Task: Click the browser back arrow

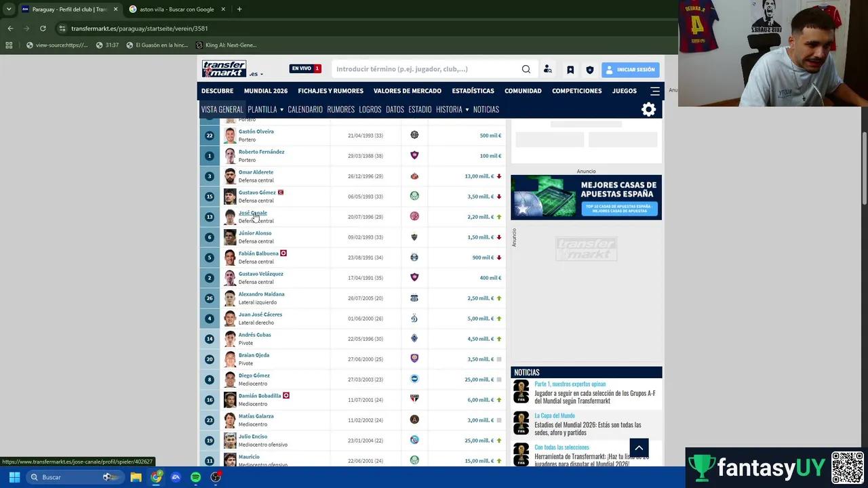Action: tap(10, 28)
